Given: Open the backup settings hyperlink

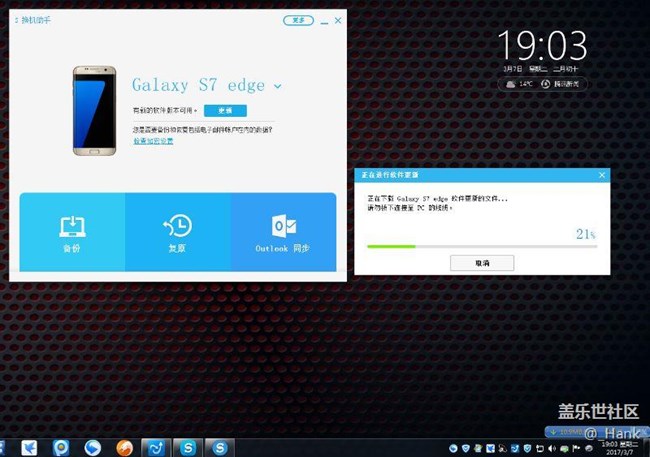Looking at the screenshot, I should [x=153, y=141].
